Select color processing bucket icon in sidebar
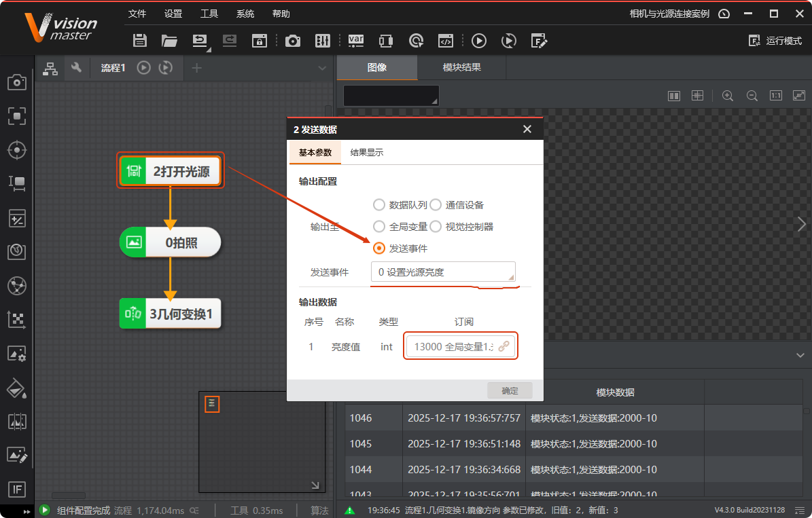 pyautogui.click(x=16, y=388)
